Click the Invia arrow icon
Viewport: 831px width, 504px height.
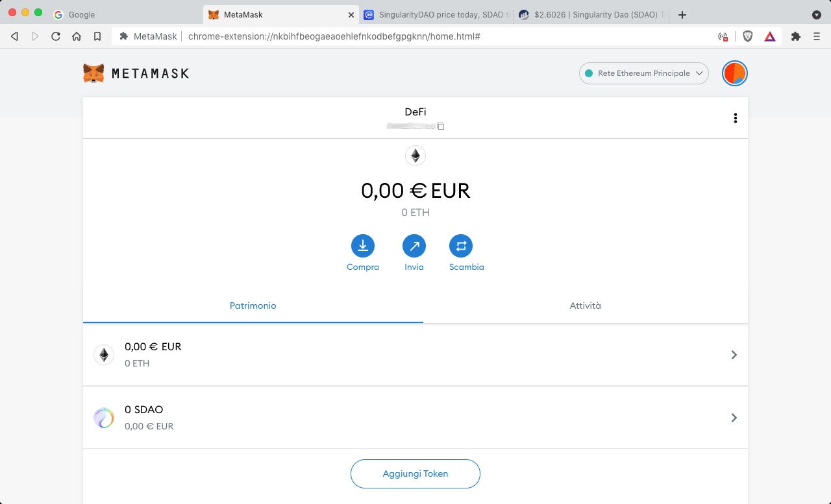414,246
